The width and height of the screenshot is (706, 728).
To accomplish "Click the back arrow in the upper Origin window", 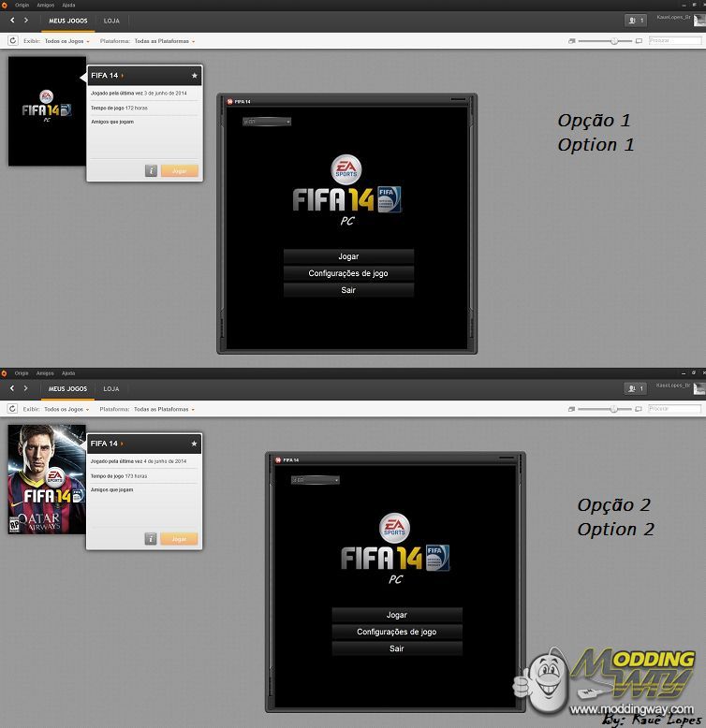I will click(x=12, y=20).
